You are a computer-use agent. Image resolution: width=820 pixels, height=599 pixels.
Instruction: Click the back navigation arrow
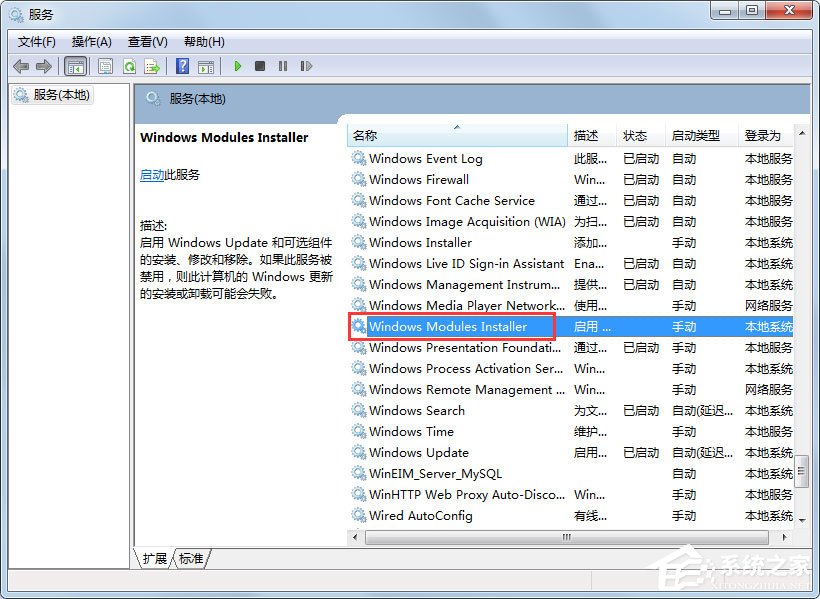coord(21,66)
